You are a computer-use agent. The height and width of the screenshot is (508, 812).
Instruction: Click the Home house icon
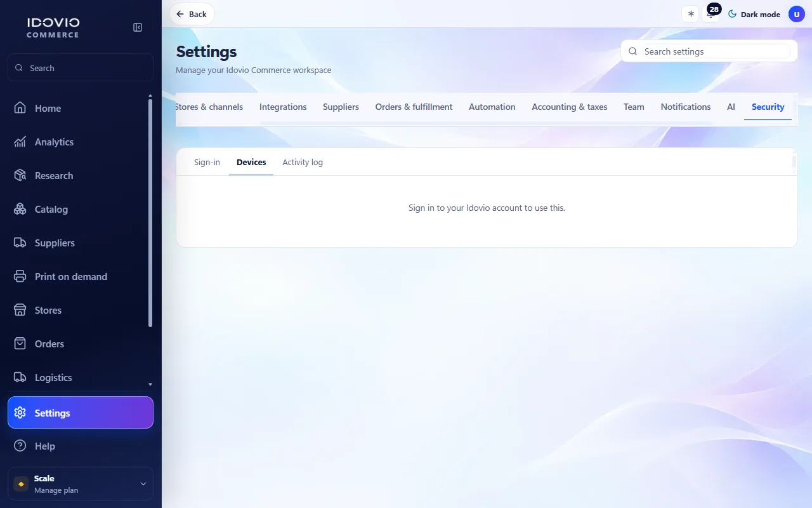tap(20, 108)
